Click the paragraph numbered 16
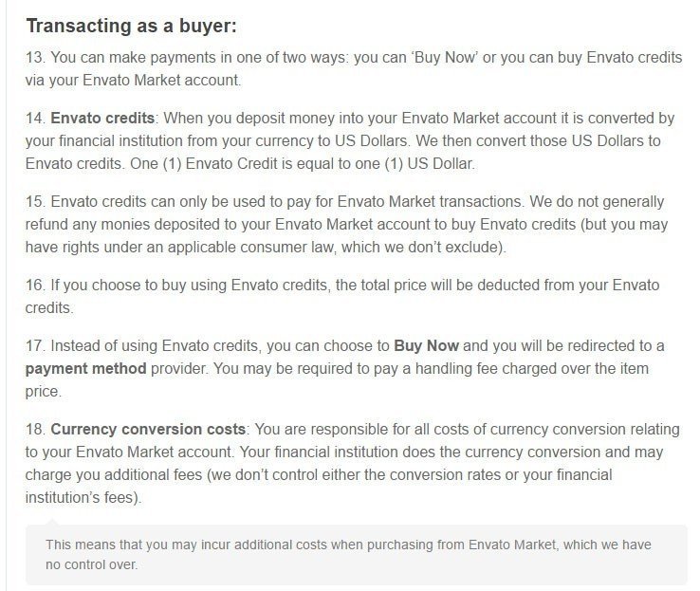The height and width of the screenshot is (591, 700). pos(342,296)
